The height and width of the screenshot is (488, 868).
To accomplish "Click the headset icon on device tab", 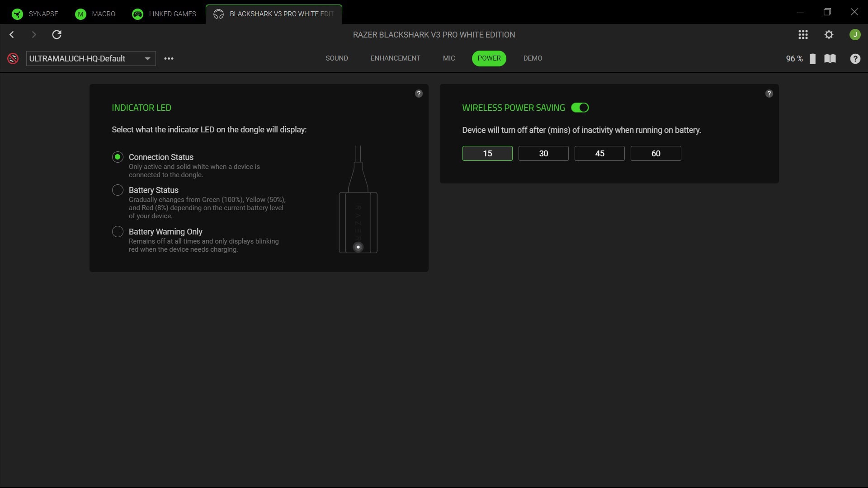I will [x=218, y=14].
